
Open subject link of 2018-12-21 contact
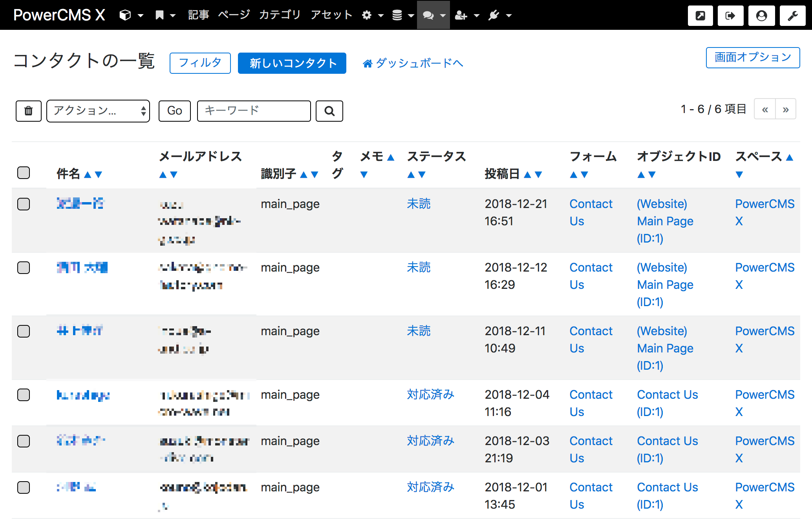click(80, 203)
